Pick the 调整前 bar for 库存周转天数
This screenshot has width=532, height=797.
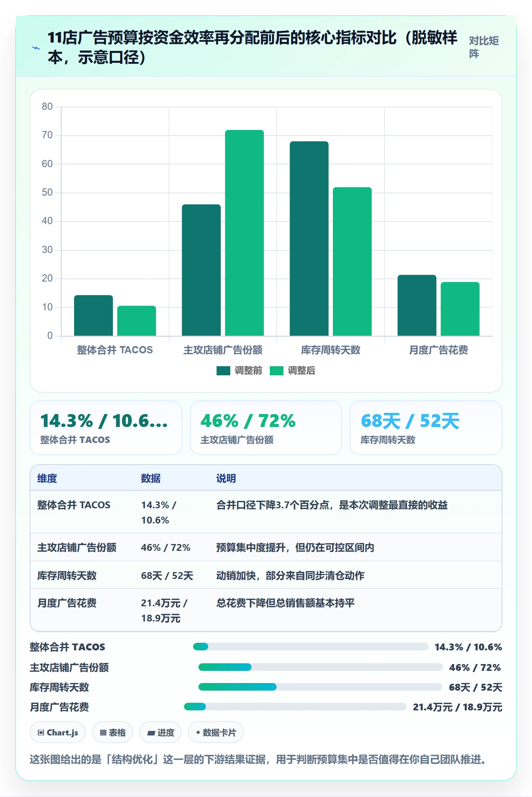309,239
